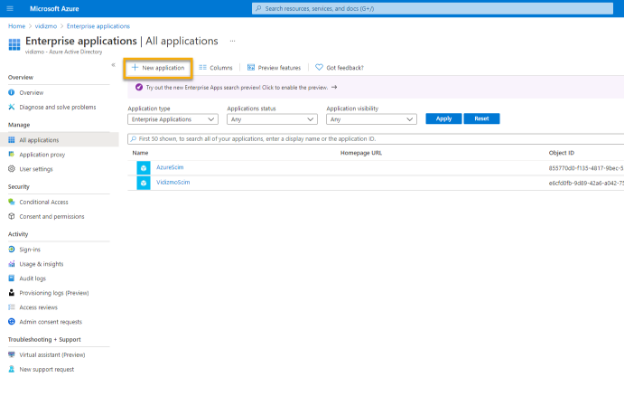This screenshot has width=624, height=406.
Task: Collapse the left sidebar with chevron icon
Action: [113, 64]
